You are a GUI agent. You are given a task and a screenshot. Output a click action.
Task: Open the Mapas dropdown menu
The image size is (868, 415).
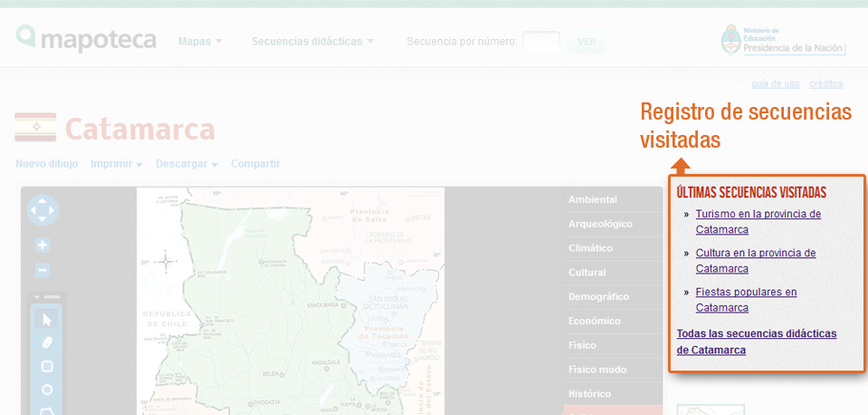click(200, 42)
